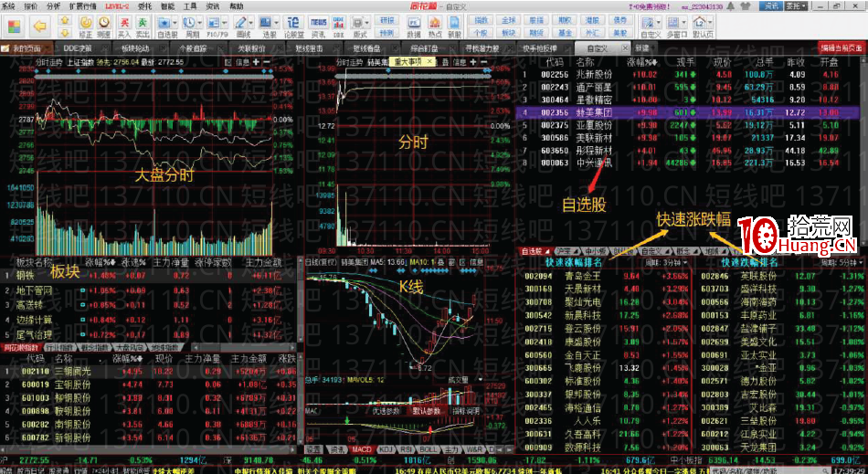This screenshot has width=868, height=474.
Task: Expand the 版式 layout dropdown arrow
Action: point(368,23)
